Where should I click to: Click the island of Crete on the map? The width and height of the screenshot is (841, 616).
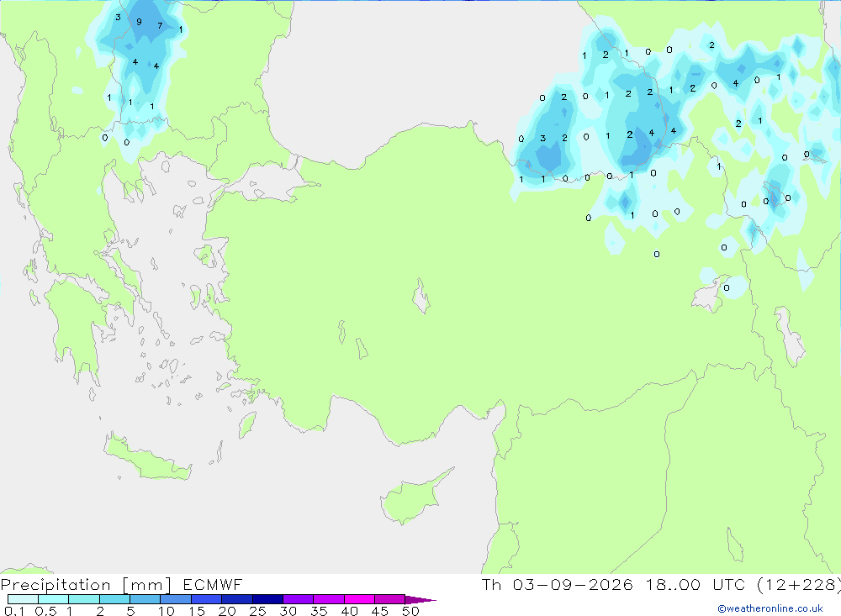tap(149, 457)
